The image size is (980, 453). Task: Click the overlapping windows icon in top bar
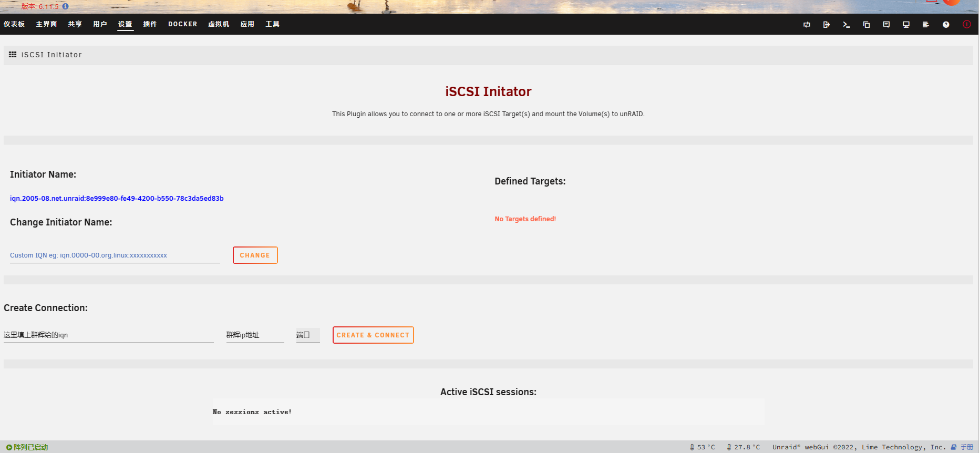(866, 25)
